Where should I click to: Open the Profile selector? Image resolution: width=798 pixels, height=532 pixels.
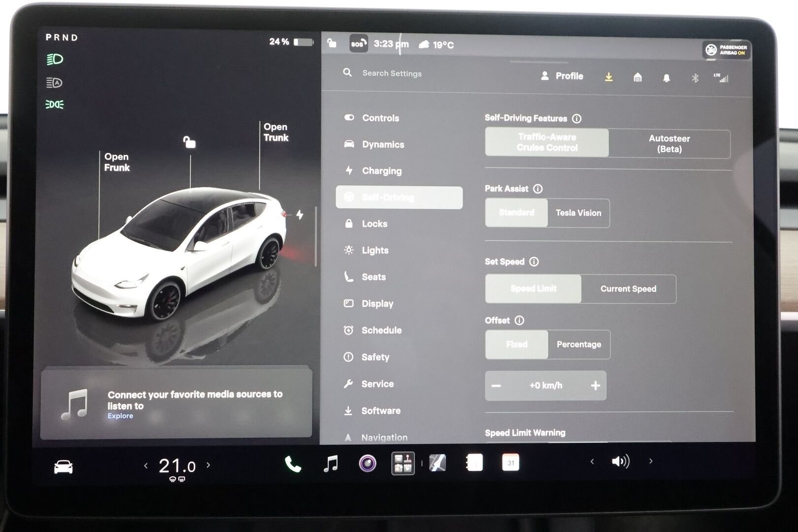(562, 76)
